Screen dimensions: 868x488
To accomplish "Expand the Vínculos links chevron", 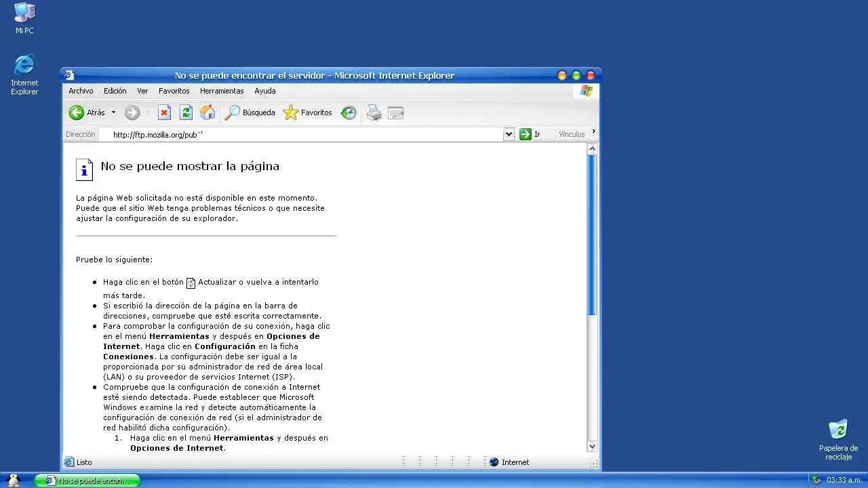I will [594, 131].
